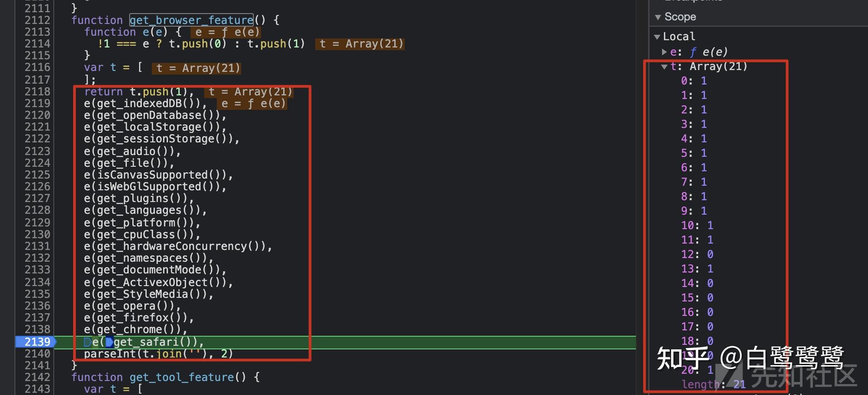Click the e(get_plugins()) call

point(136,198)
